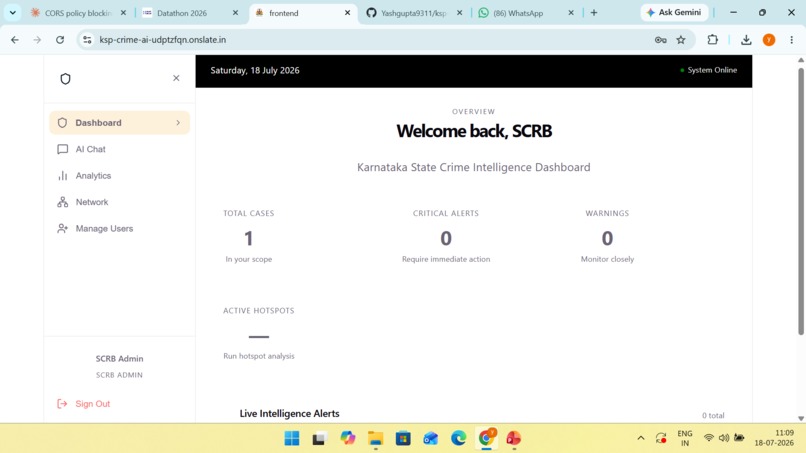Click 'Run hotspot analysis' text
The image size is (806, 453).
259,356
